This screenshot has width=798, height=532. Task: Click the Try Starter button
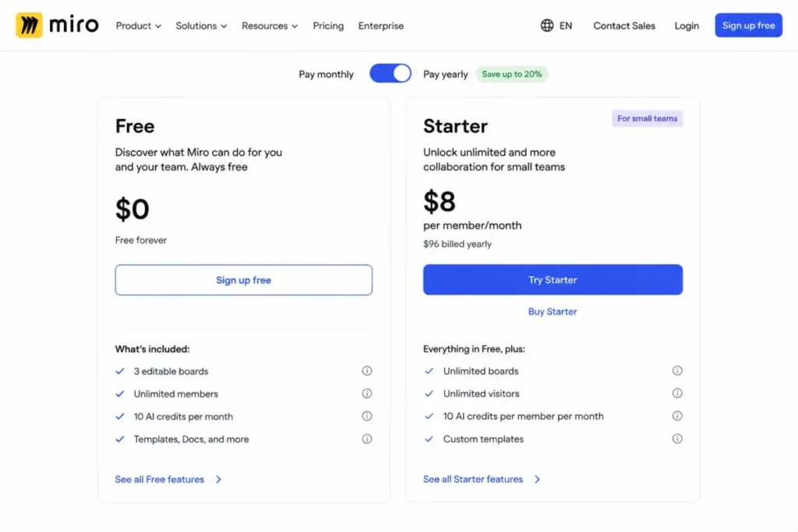[x=553, y=280]
